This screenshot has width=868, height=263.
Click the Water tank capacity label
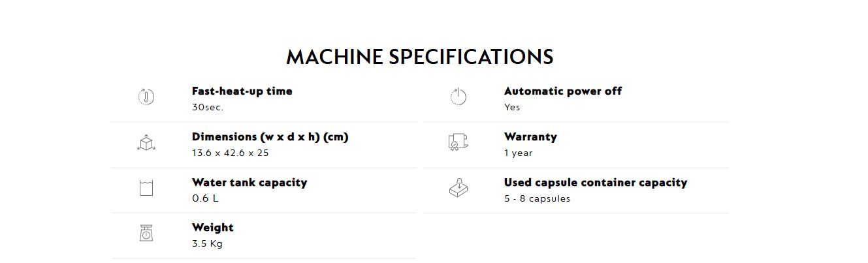click(x=249, y=183)
